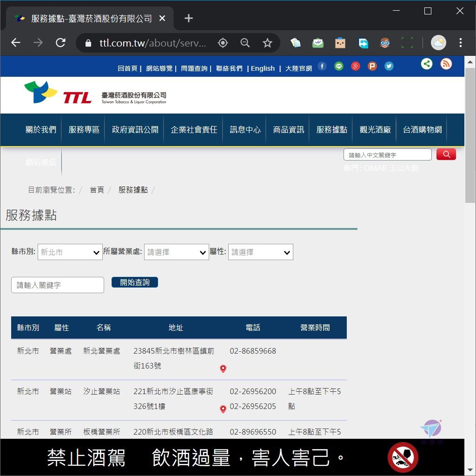Share the page on Google Plus
The height and width of the screenshot is (476, 476).
tap(356, 66)
